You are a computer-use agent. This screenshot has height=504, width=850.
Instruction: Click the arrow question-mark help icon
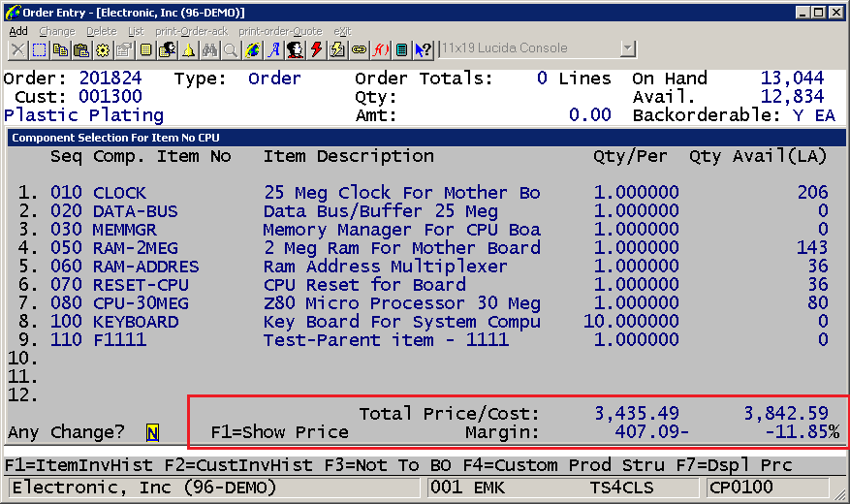[423, 50]
